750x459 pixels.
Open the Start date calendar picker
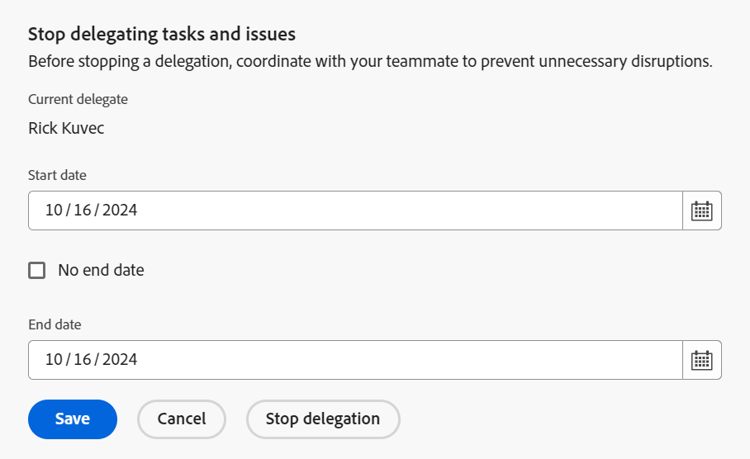pyautogui.click(x=702, y=211)
